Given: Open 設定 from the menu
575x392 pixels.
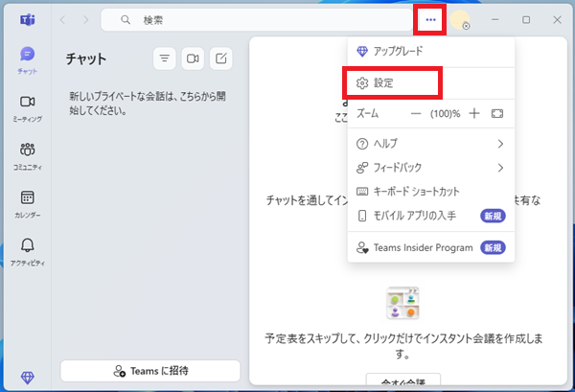Looking at the screenshot, I should 431,83.
